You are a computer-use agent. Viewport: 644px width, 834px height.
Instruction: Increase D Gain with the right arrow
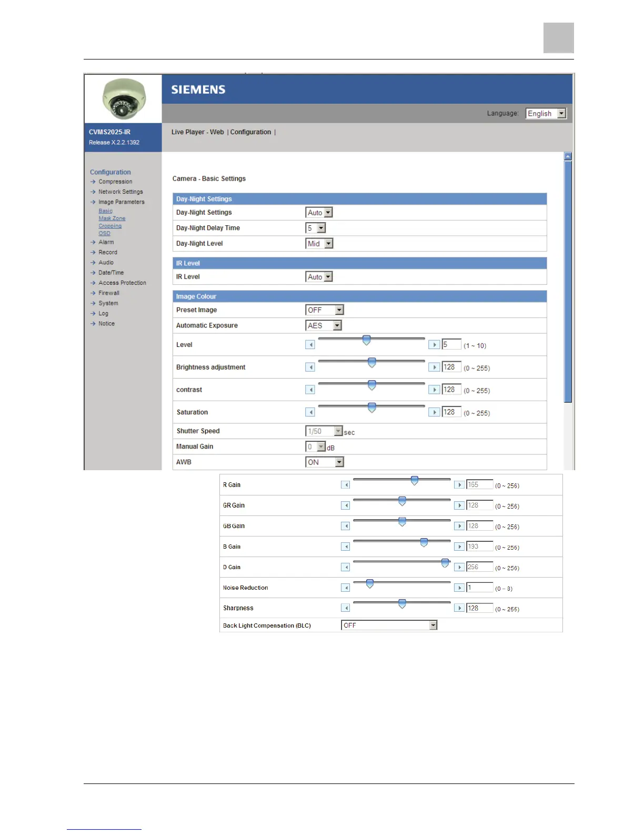coord(459,567)
